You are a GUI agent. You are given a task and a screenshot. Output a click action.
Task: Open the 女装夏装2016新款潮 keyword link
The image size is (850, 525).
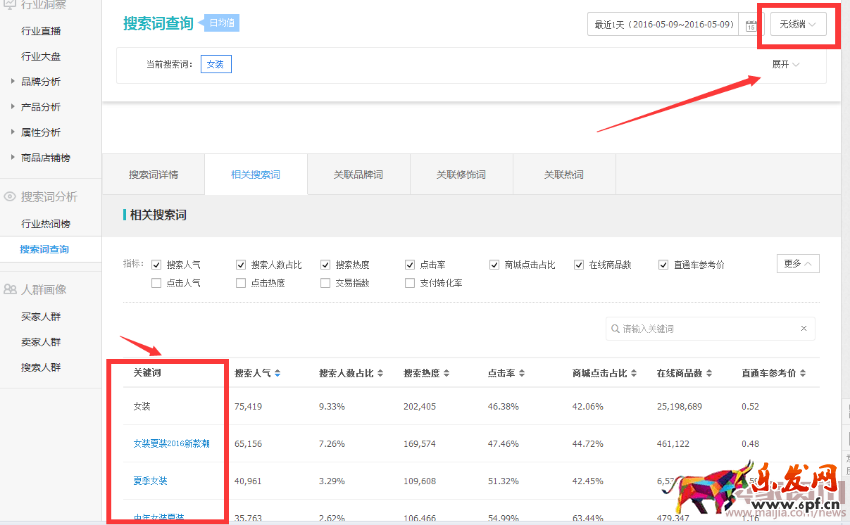click(171, 443)
